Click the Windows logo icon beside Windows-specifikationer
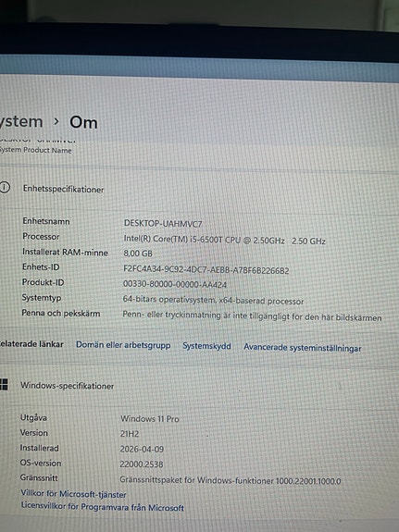 [4, 384]
